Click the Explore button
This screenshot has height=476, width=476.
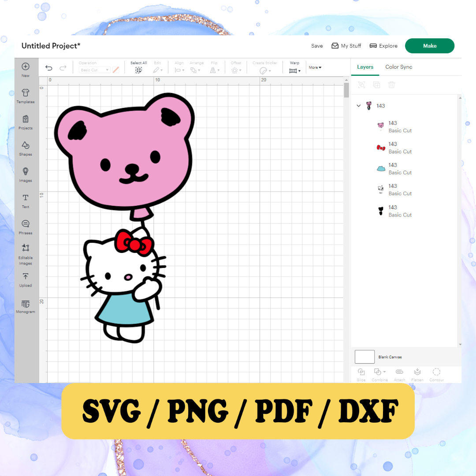coord(383,46)
